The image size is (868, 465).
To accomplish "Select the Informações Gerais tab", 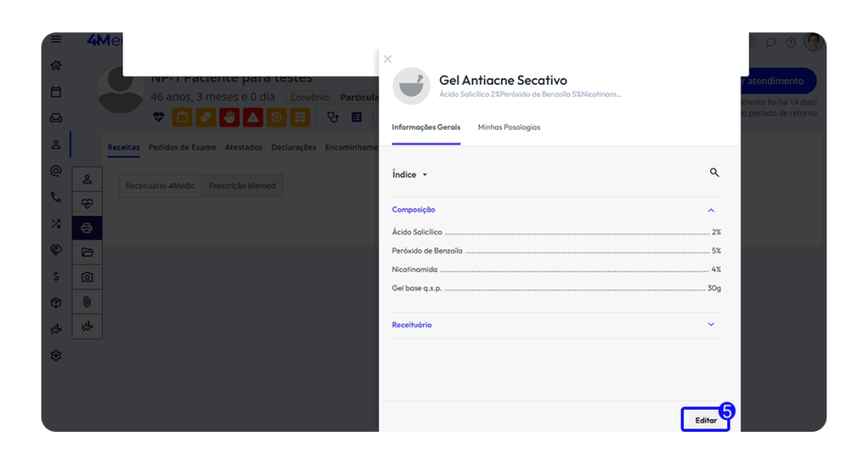I will pyautogui.click(x=426, y=127).
